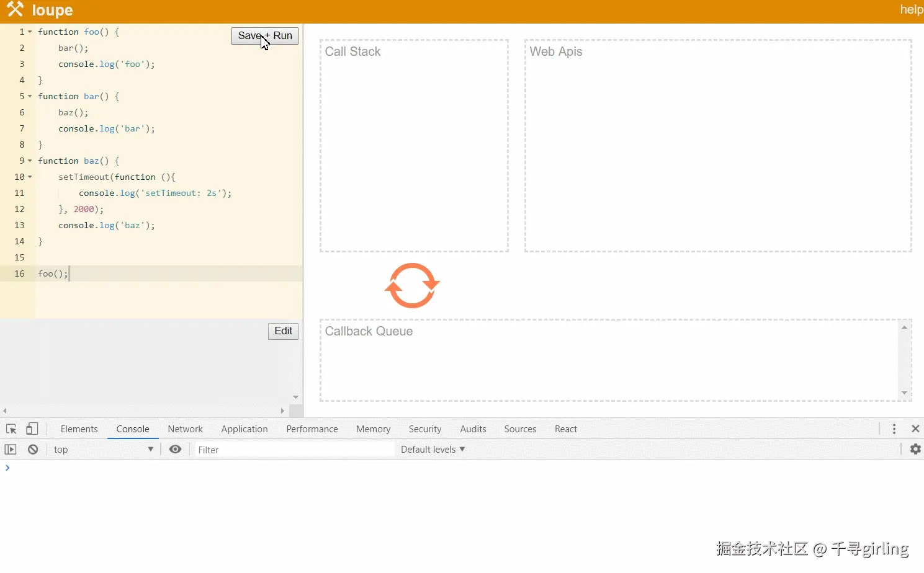Toggle the live expression eye icon
This screenshot has height=573, width=924.
click(176, 450)
